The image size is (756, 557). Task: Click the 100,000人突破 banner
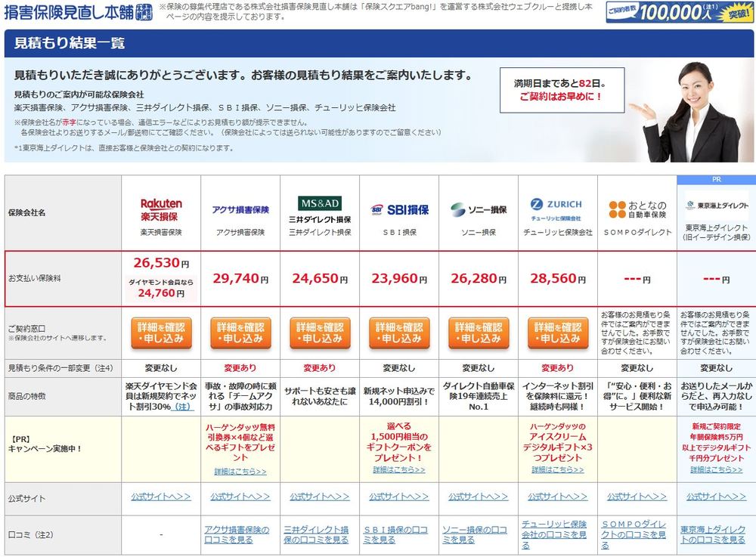(679, 11)
